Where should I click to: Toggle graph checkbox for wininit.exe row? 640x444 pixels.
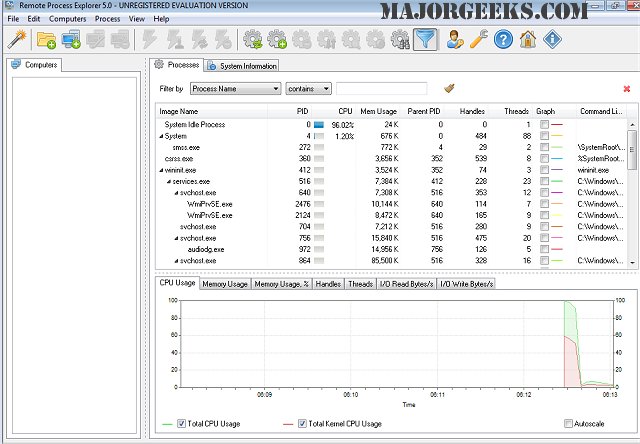click(544, 170)
